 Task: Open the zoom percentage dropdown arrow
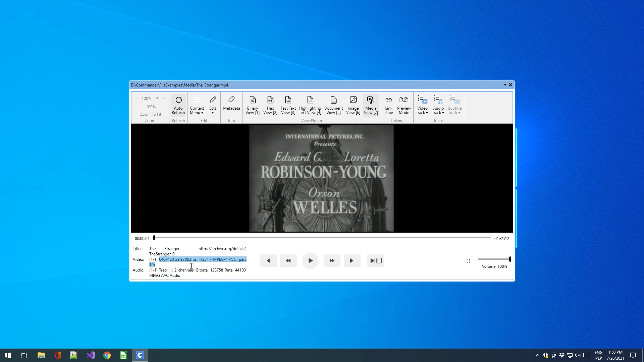pos(157,98)
